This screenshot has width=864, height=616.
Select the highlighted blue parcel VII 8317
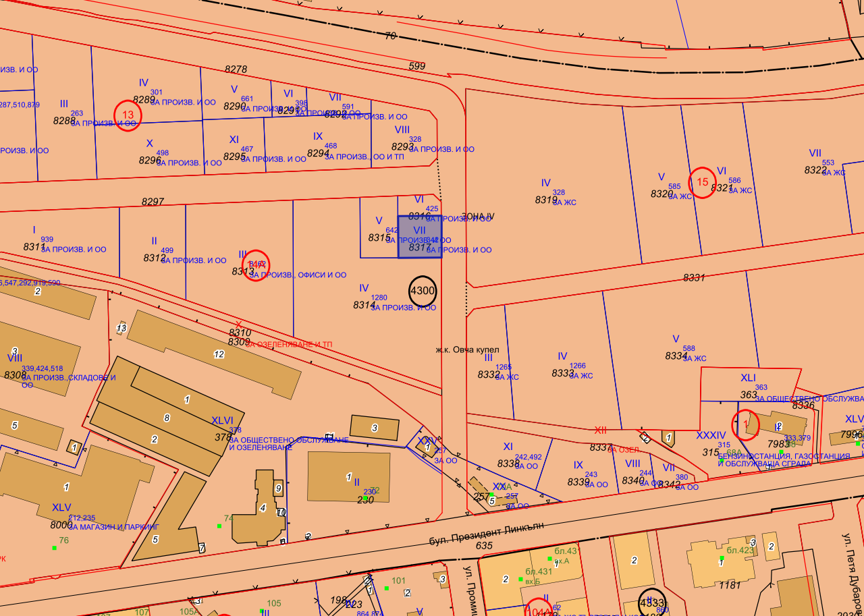tap(420, 237)
